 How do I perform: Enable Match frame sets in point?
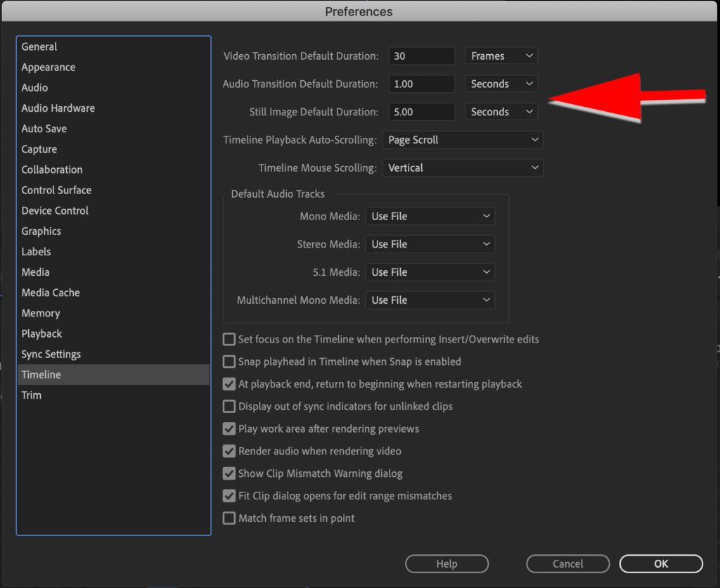tap(229, 518)
